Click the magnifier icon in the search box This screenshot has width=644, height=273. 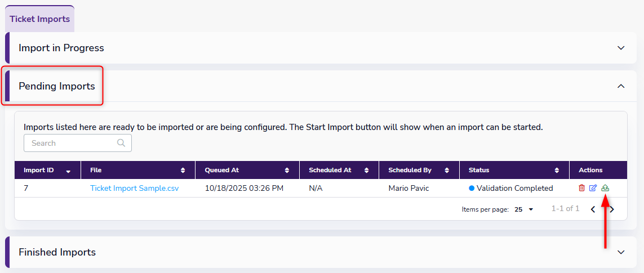pos(121,143)
